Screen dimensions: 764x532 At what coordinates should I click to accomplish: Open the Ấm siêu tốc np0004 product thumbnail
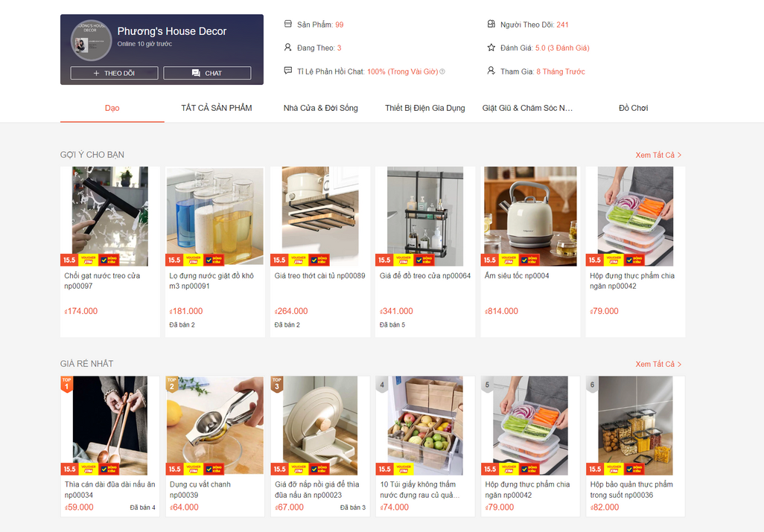[530, 216]
